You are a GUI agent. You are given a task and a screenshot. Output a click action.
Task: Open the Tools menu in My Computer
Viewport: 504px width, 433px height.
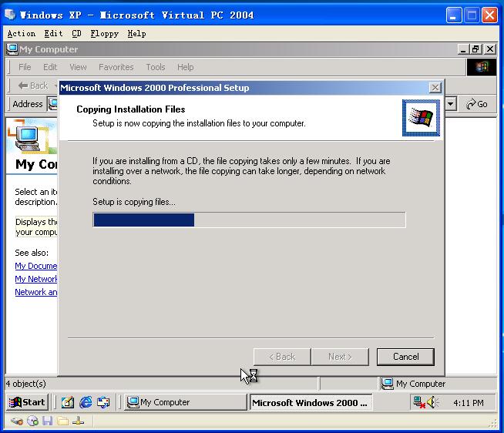pyautogui.click(x=156, y=67)
